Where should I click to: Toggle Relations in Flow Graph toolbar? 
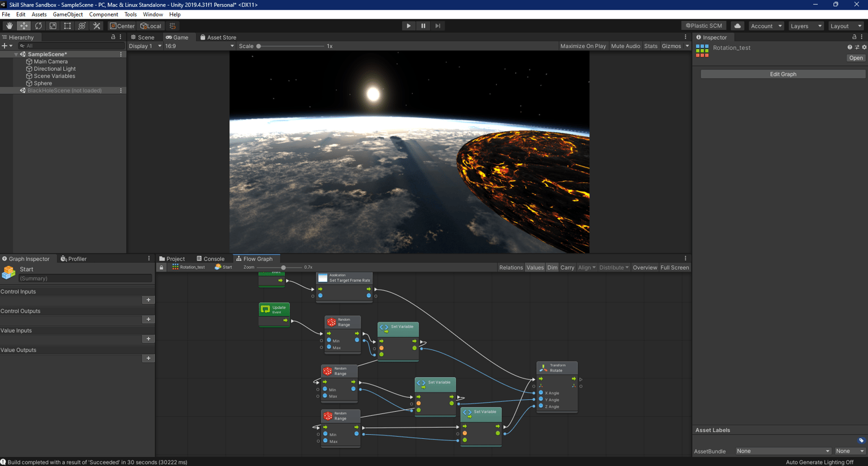(x=511, y=267)
